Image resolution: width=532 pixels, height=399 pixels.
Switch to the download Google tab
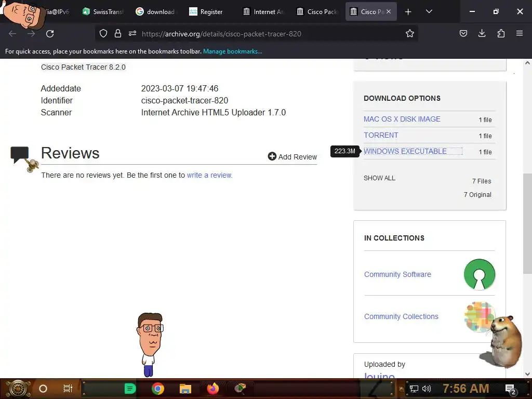pyautogui.click(x=156, y=11)
